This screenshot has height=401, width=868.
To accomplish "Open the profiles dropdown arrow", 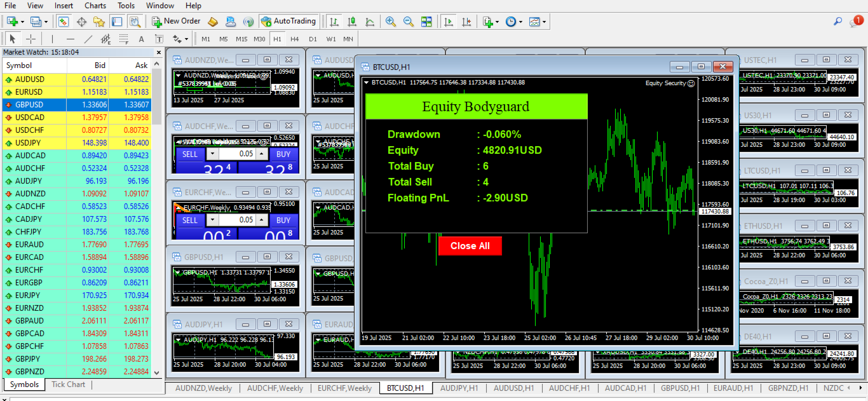I will [45, 21].
